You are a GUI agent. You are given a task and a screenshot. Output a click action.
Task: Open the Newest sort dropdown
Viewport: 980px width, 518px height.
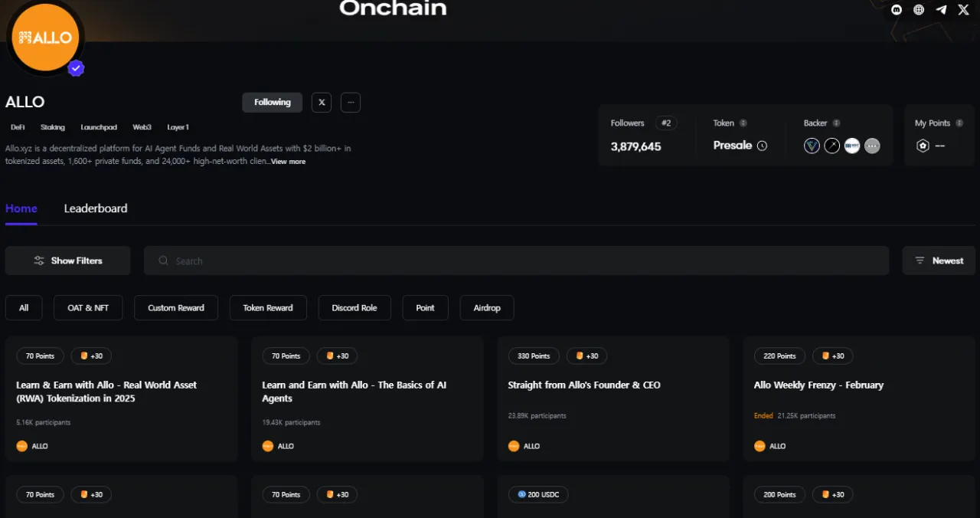[x=939, y=261]
